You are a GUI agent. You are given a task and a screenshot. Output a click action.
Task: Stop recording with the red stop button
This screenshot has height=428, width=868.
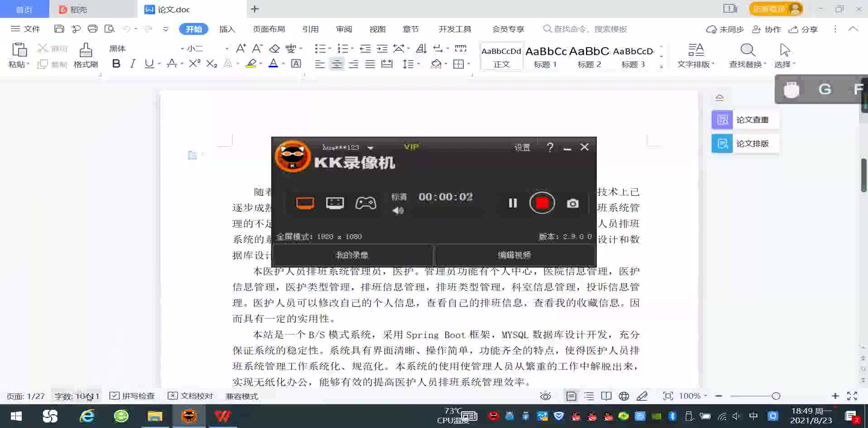coord(542,203)
